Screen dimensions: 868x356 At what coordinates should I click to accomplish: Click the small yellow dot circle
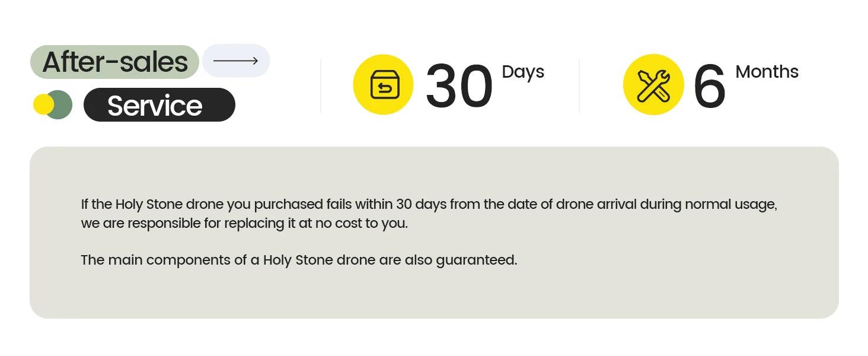coord(43,104)
